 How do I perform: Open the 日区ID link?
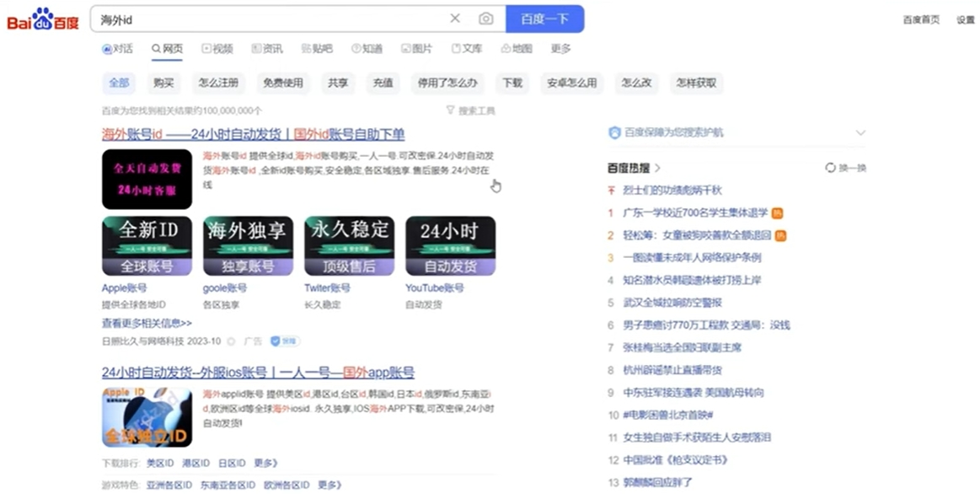[232, 464]
